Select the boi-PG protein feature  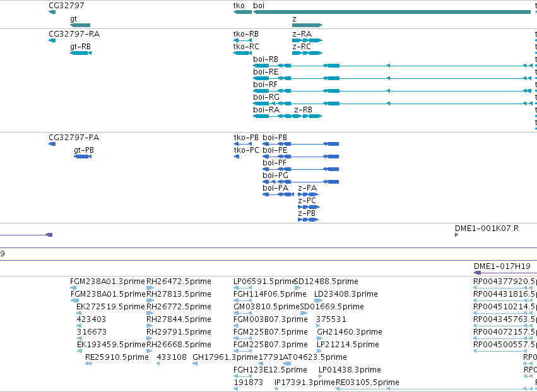(x=301, y=182)
